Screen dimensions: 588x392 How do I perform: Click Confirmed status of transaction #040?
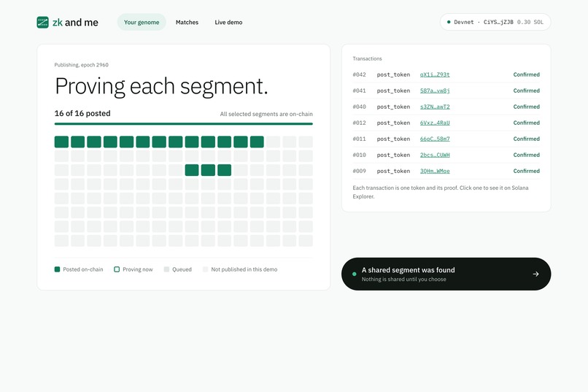pos(526,107)
